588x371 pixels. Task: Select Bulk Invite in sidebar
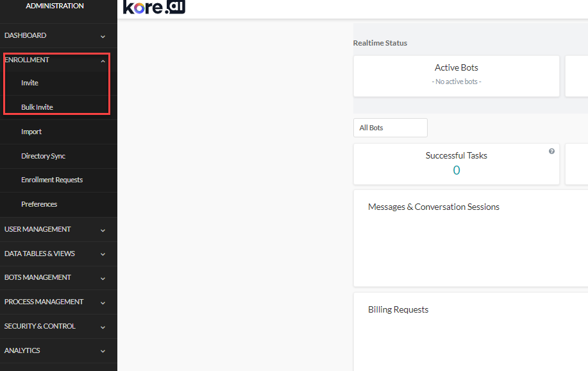pos(37,107)
